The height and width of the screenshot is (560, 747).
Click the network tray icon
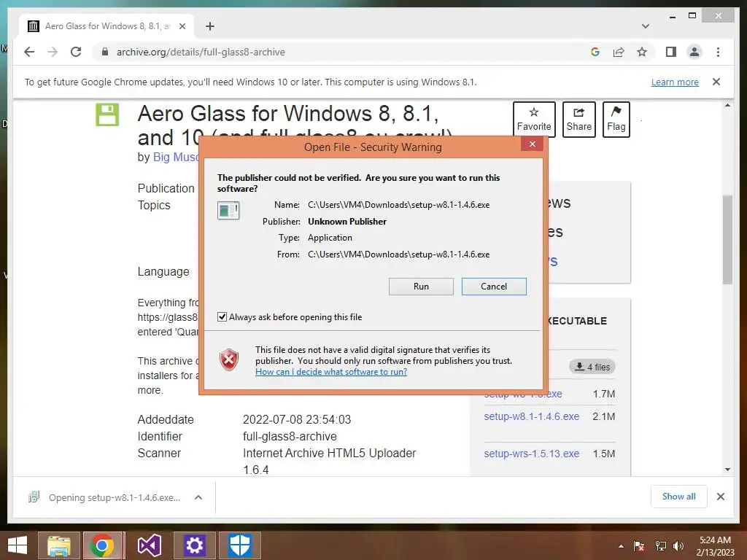(660, 546)
